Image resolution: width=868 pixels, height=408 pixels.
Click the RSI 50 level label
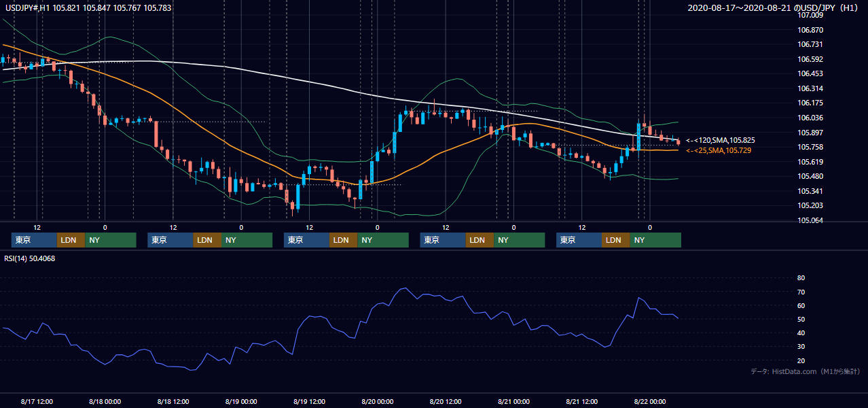click(x=801, y=320)
